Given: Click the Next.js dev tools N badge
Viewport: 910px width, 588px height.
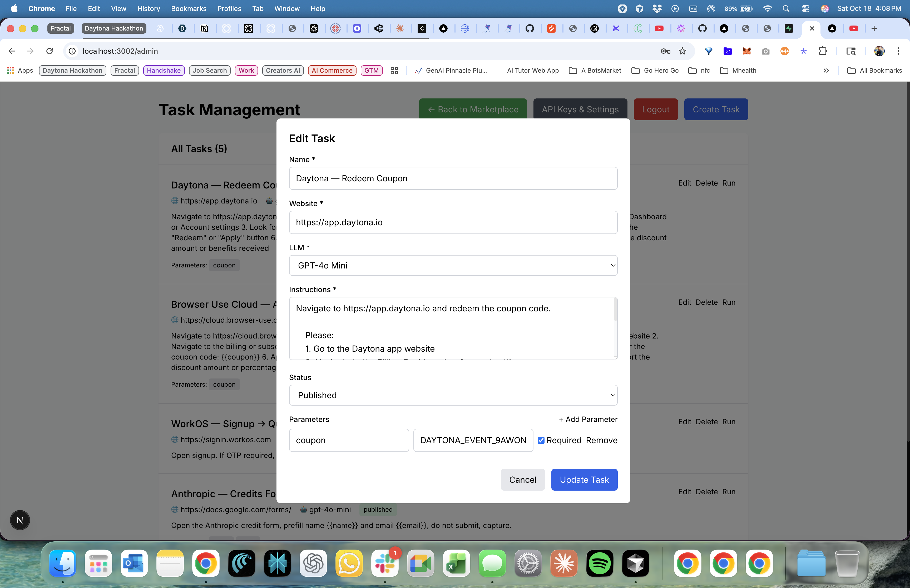Looking at the screenshot, I should click(20, 520).
